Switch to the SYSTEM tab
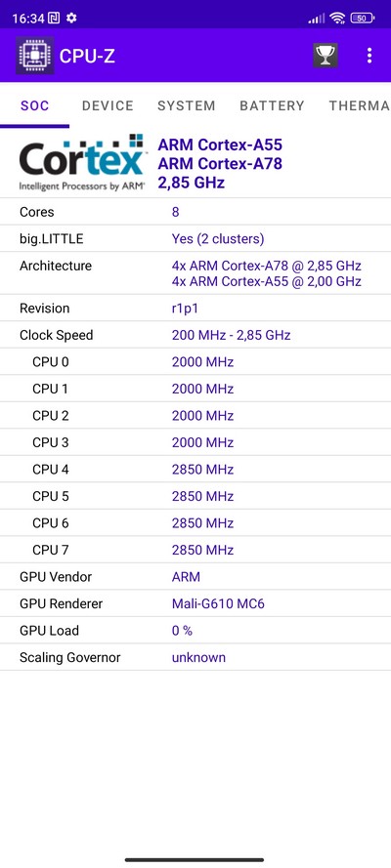Screen dimensions: 391x868 [x=187, y=105]
